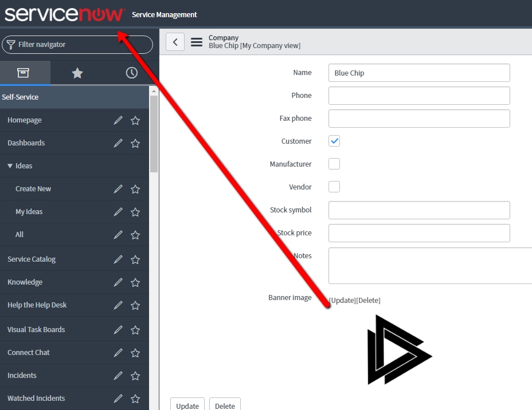Open the Incidents module
532x410 pixels.
tap(22, 376)
